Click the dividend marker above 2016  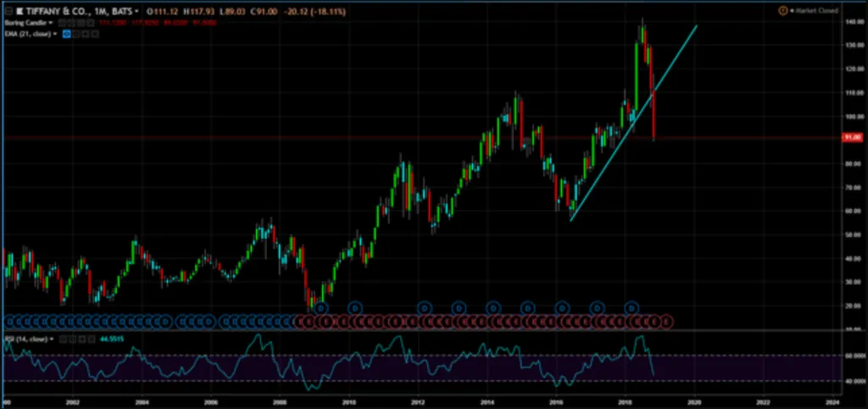point(560,307)
